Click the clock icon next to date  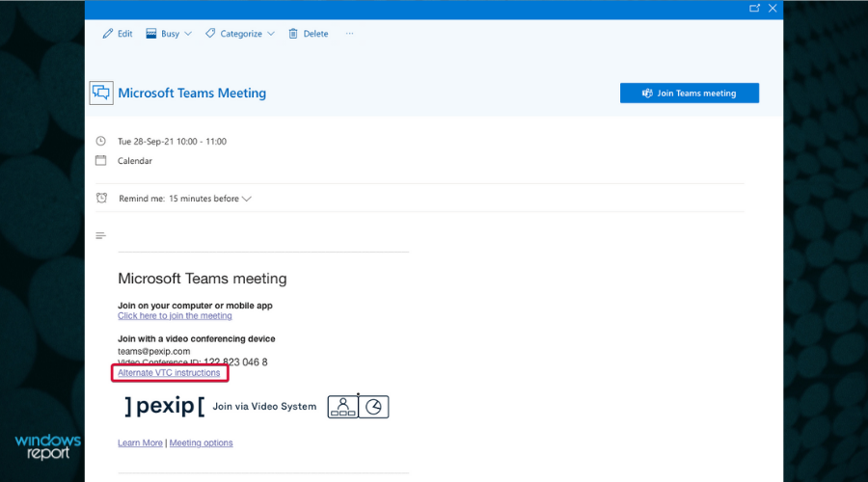(100, 141)
